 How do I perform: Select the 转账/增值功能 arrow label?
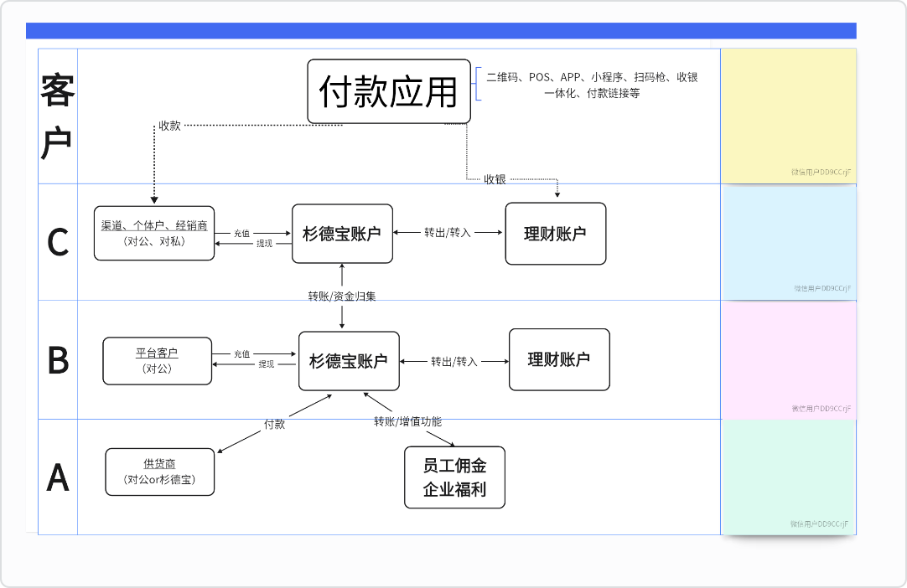coord(407,421)
